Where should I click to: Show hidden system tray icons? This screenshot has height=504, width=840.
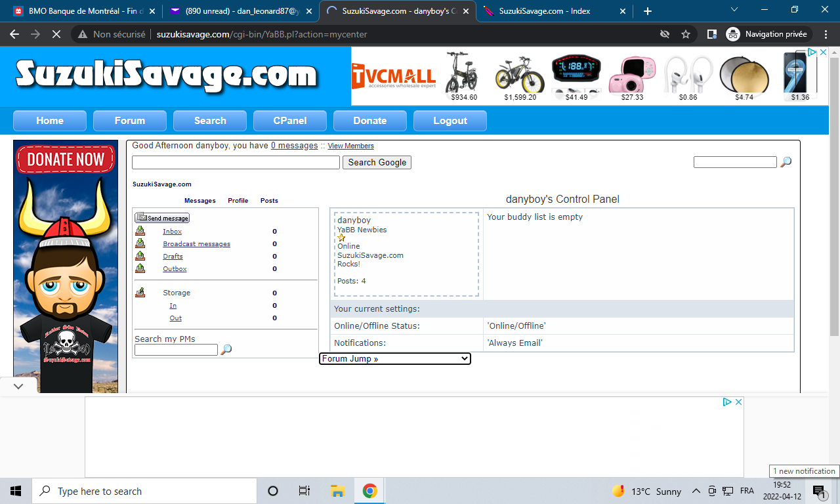coord(696,491)
